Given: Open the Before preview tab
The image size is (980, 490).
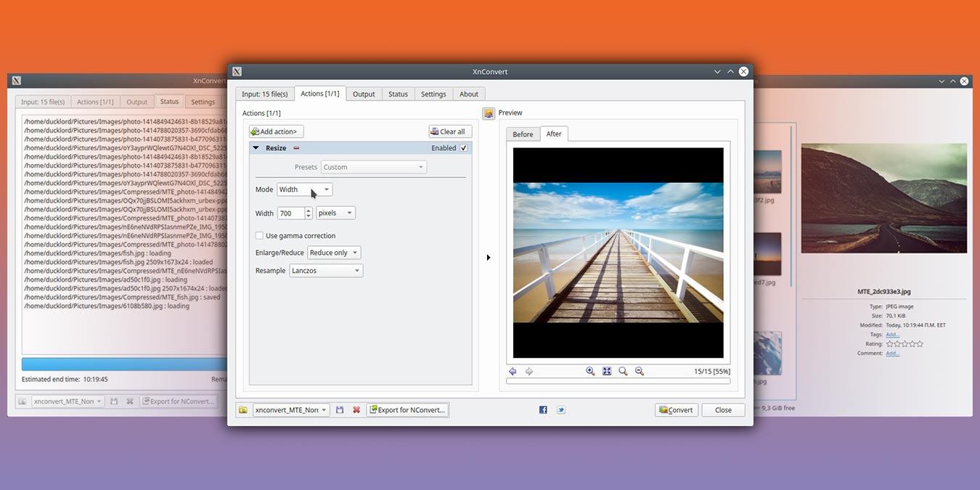Looking at the screenshot, I should (523, 134).
